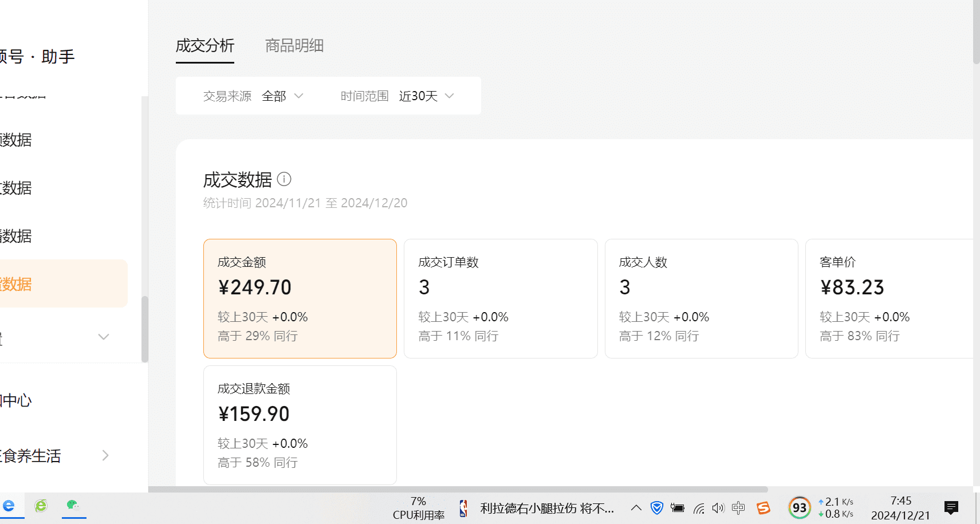Open the NBA app from the taskbar
The height and width of the screenshot is (524, 980).
pyautogui.click(x=462, y=507)
